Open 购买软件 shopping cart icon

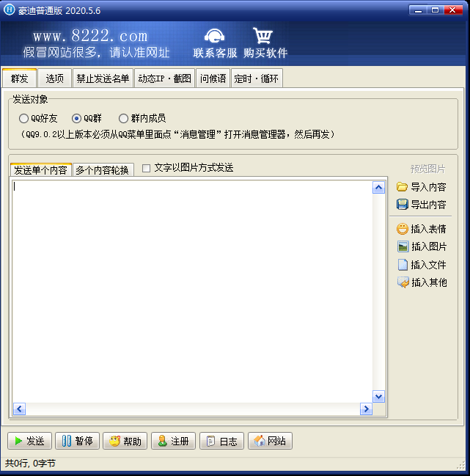262,35
